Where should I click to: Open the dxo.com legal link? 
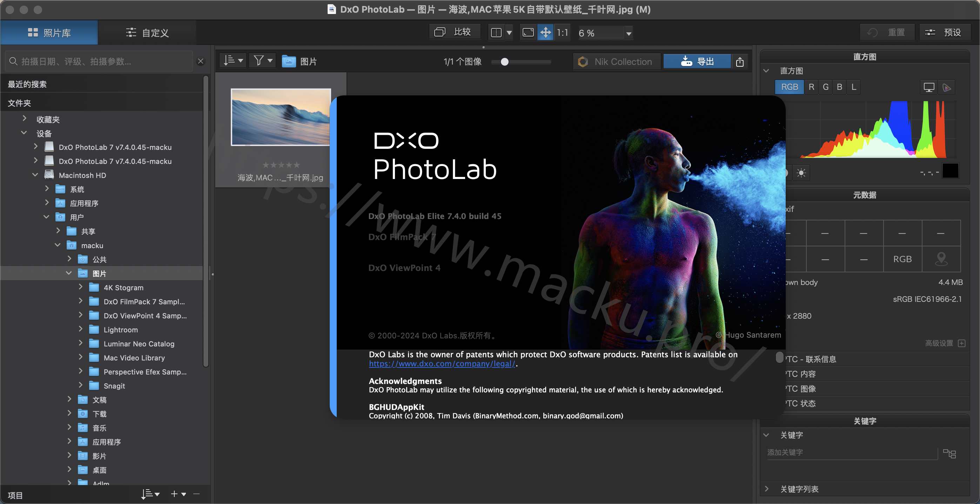pos(442,364)
